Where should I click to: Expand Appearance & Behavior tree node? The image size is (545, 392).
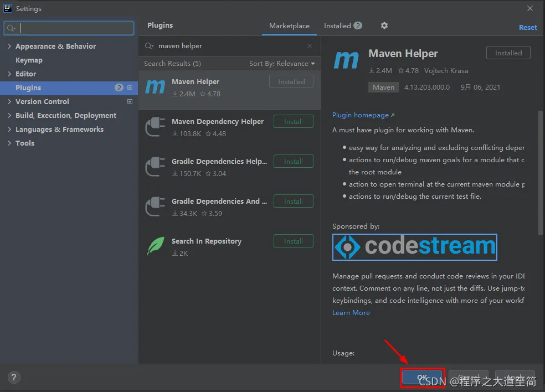[x=9, y=46]
